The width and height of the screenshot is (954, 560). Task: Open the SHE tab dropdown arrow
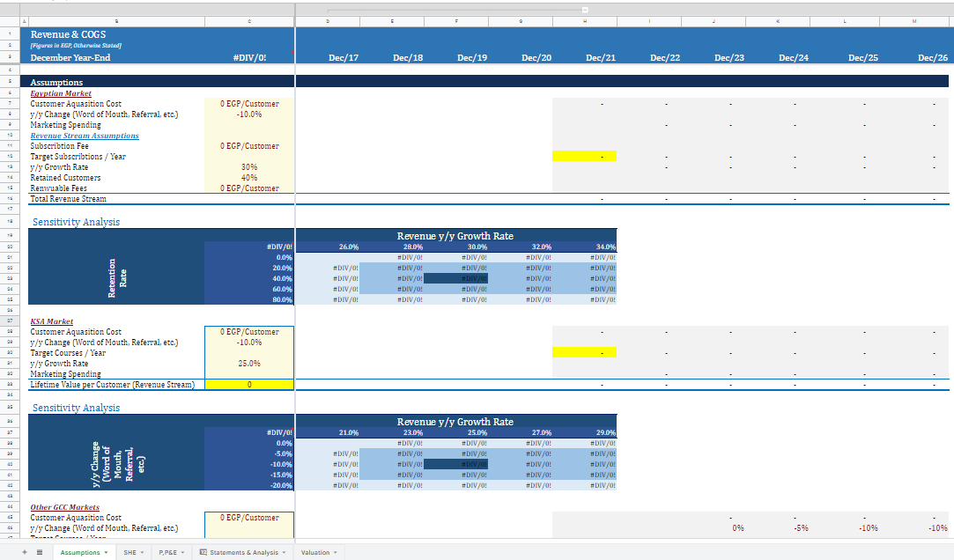[143, 552]
